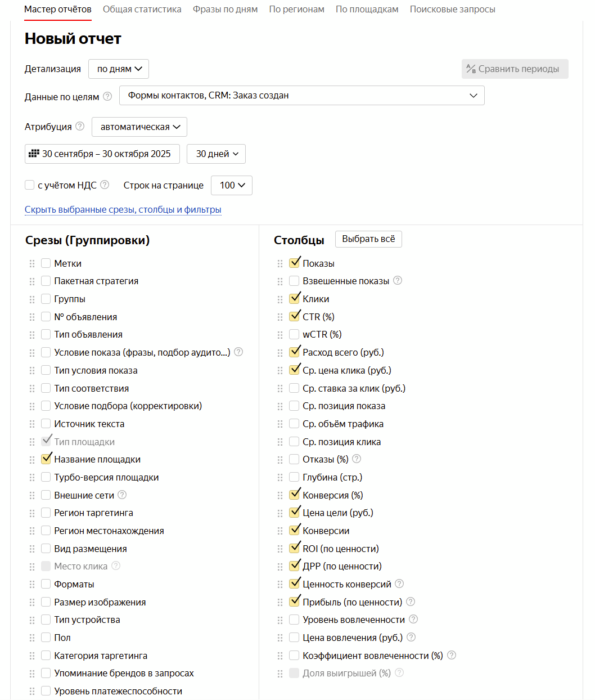Enable the с учётом НДС checkbox

(30, 185)
